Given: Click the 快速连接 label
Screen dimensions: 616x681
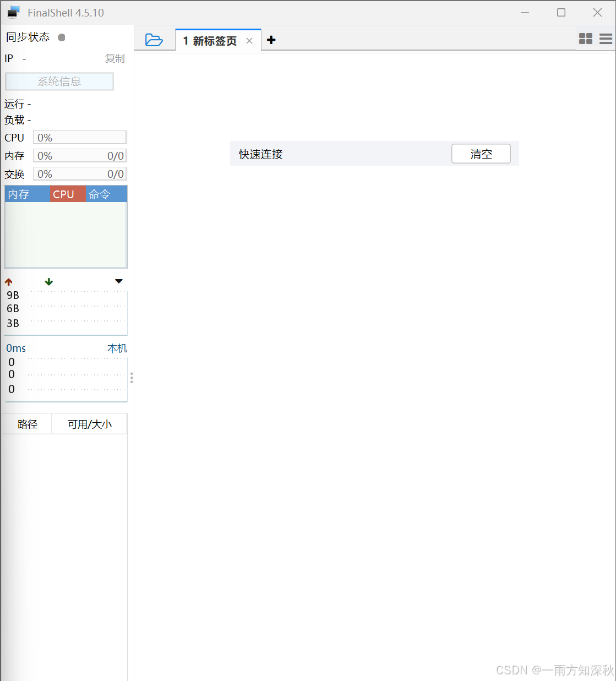Looking at the screenshot, I should (x=260, y=155).
